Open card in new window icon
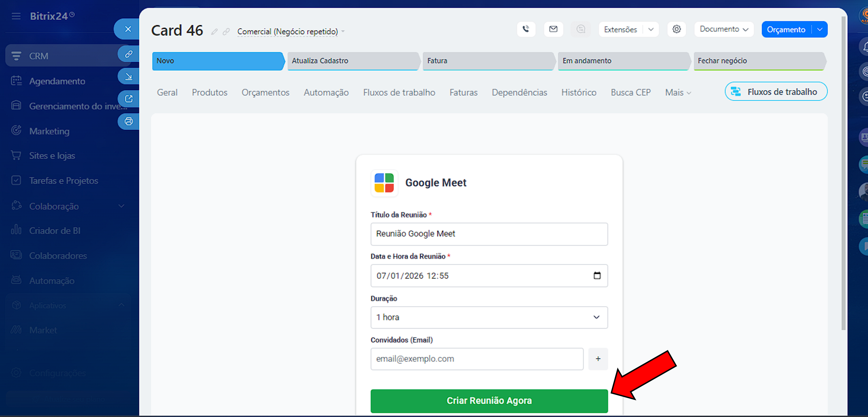The height and width of the screenshot is (417, 868). pos(129,99)
